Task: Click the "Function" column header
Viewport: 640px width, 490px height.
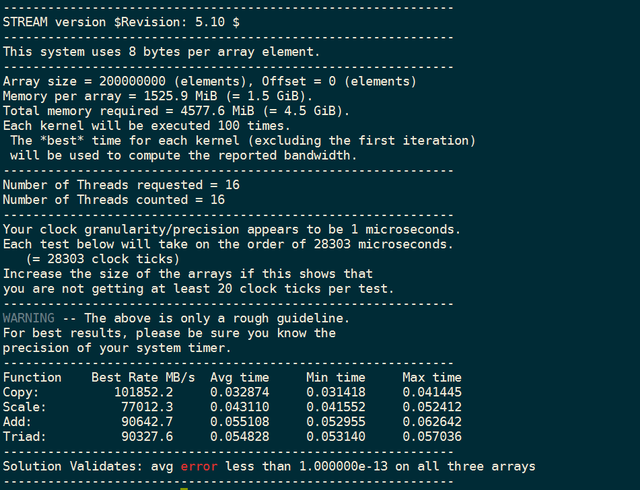Action: tap(34, 377)
